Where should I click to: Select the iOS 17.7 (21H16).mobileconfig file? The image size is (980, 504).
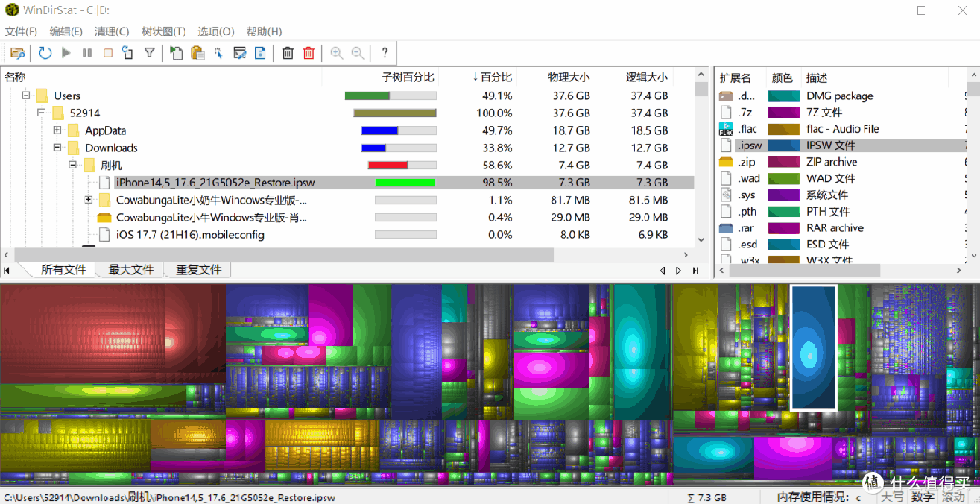click(x=190, y=235)
